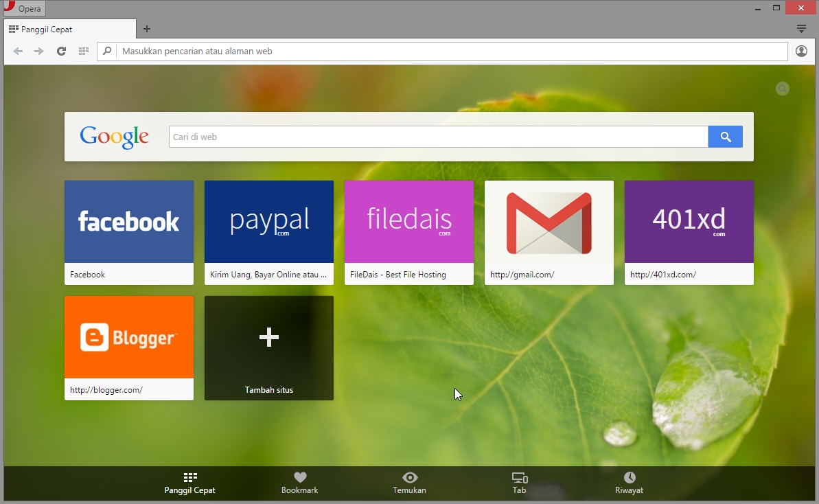Start a Google search with the blue search button
The height and width of the screenshot is (504, 819).
(x=725, y=137)
